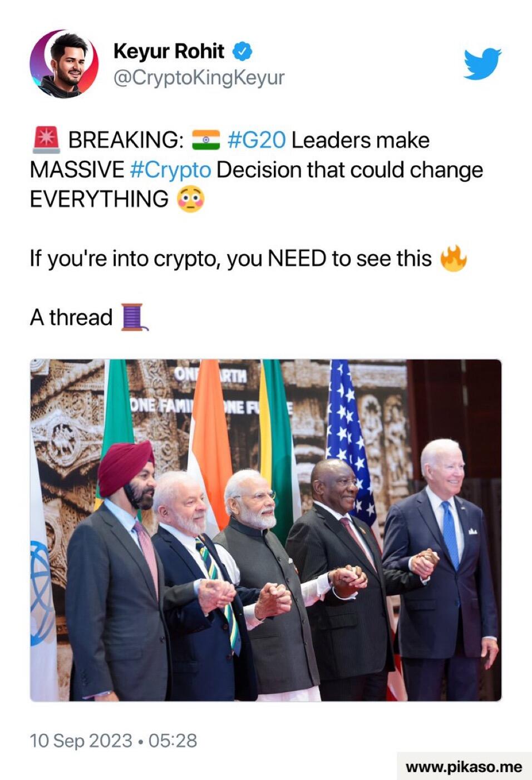Click the 10 Sep 2023 timestamp
532x780 pixels.
pos(81,740)
